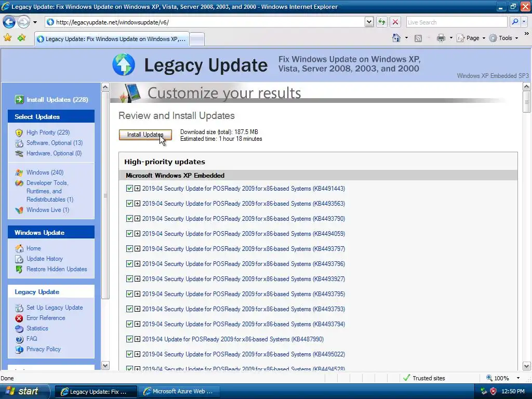Click the red Stop loading icon
532x399 pixels.
click(x=395, y=22)
